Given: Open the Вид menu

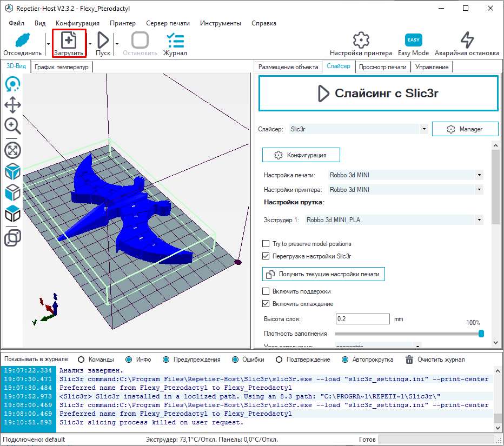Looking at the screenshot, I should pos(40,23).
